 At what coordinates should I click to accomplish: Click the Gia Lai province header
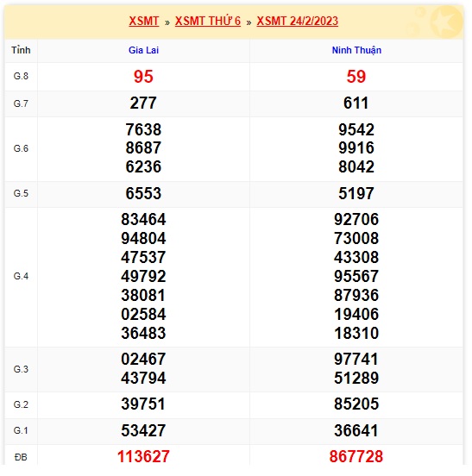point(143,50)
